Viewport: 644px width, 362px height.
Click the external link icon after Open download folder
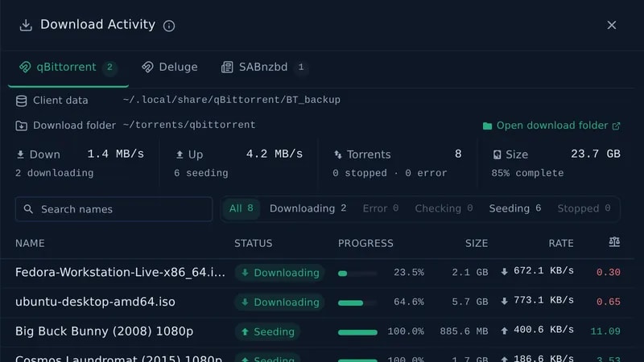click(616, 126)
